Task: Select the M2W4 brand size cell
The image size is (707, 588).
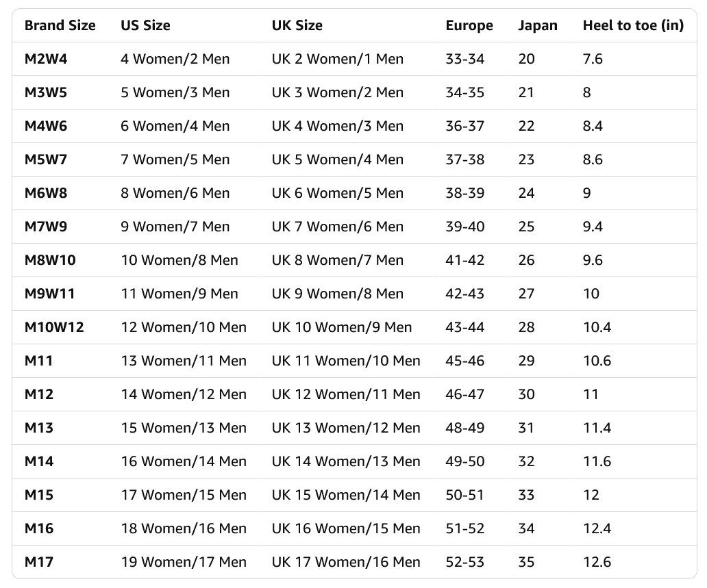Action: [45, 59]
